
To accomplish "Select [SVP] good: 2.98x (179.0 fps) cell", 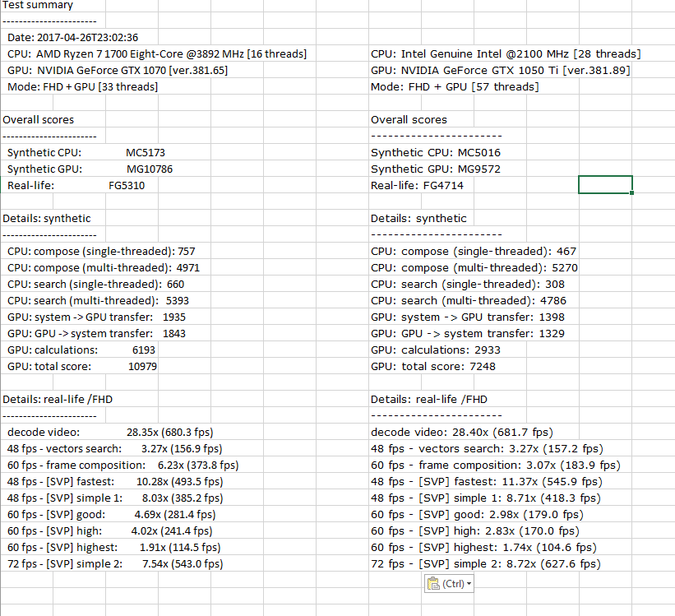I will click(477, 514).
